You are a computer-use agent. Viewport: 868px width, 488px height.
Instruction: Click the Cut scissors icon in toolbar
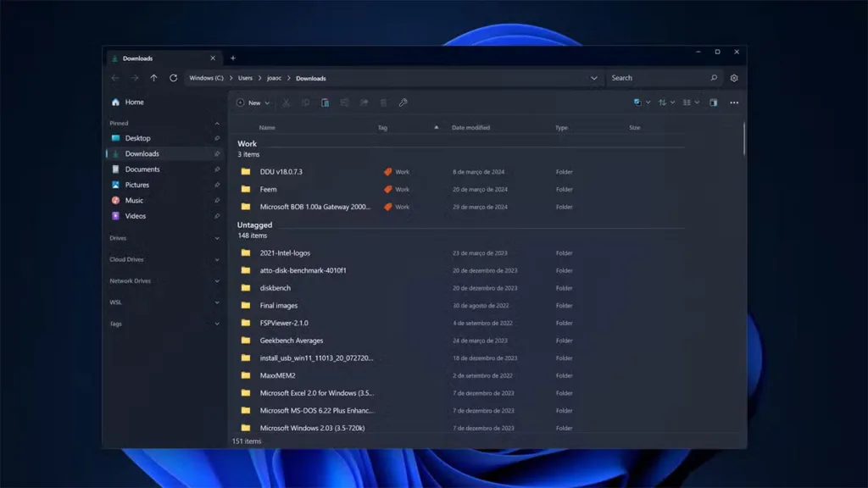click(287, 103)
